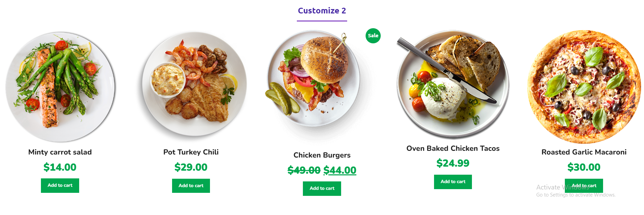Open the Oven Baked Chicken Tacos title

[453, 148]
